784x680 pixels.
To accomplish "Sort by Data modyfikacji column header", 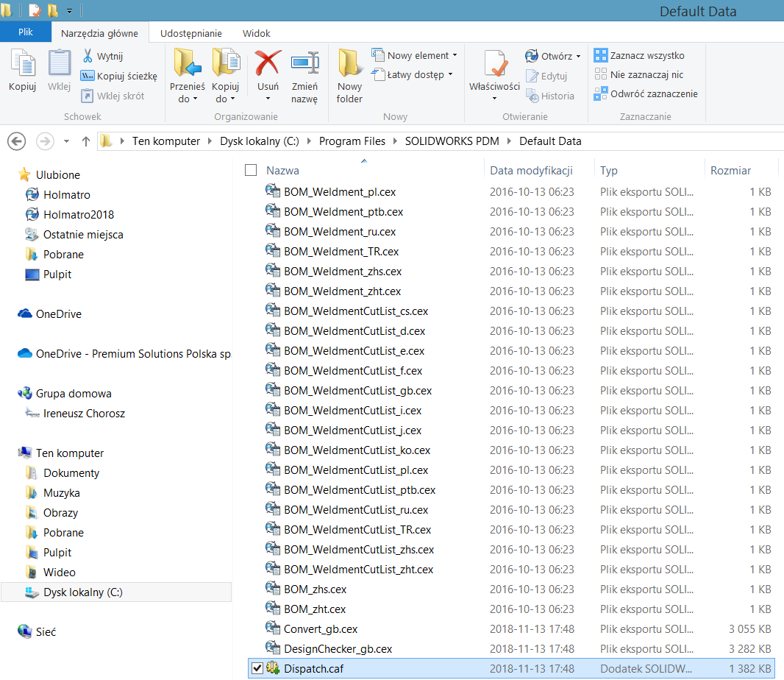I will pos(531,170).
